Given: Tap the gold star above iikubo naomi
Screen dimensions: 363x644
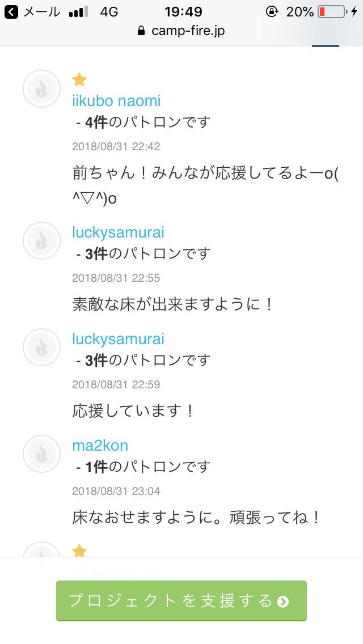Looking at the screenshot, I should point(79,80).
